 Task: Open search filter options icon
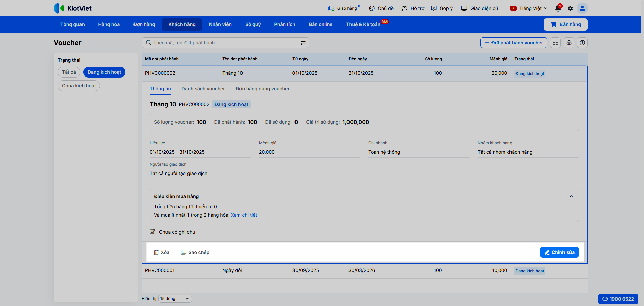pyautogui.click(x=303, y=43)
